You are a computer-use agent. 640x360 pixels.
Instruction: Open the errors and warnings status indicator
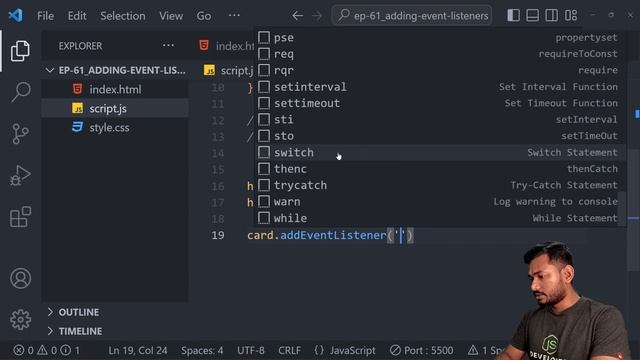click(47, 350)
